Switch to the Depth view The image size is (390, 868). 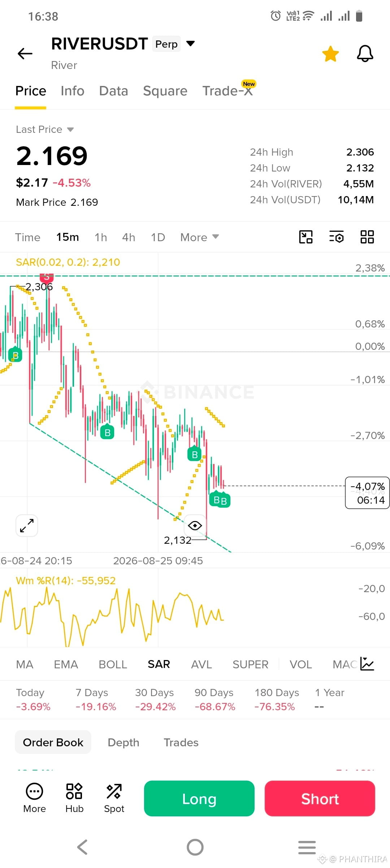pos(123,742)
